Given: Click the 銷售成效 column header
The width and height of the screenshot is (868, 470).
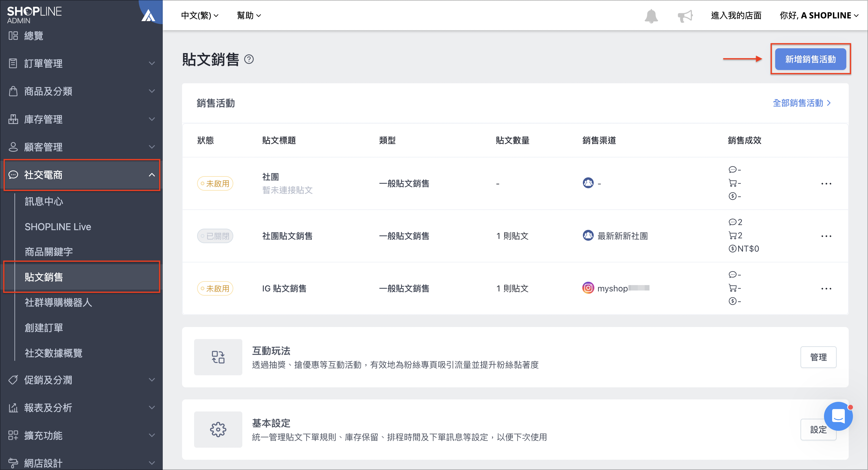Looking at the screenshot, I should click(744, 140).
